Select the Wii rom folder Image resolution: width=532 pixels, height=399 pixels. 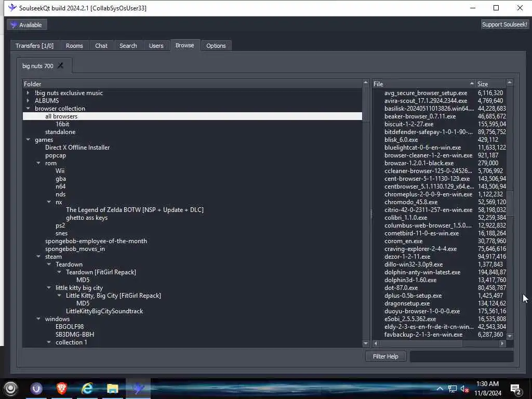pos(60,170)
